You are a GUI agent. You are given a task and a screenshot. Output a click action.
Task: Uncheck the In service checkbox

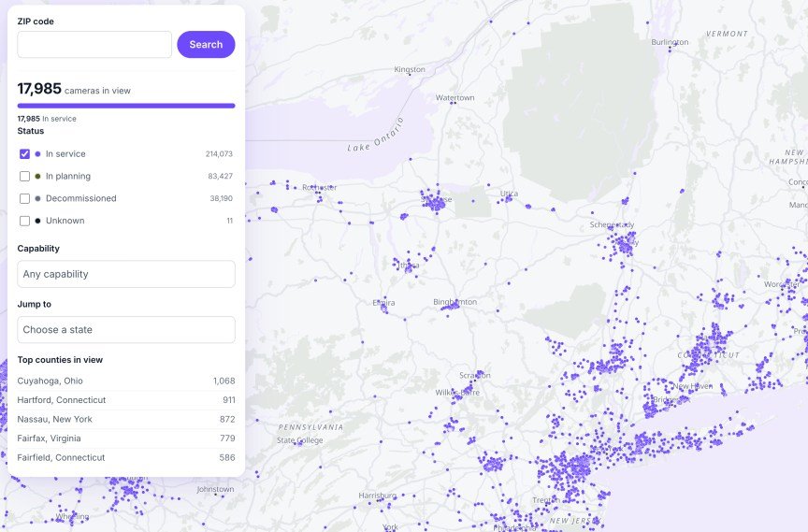(x=24, y=153)
